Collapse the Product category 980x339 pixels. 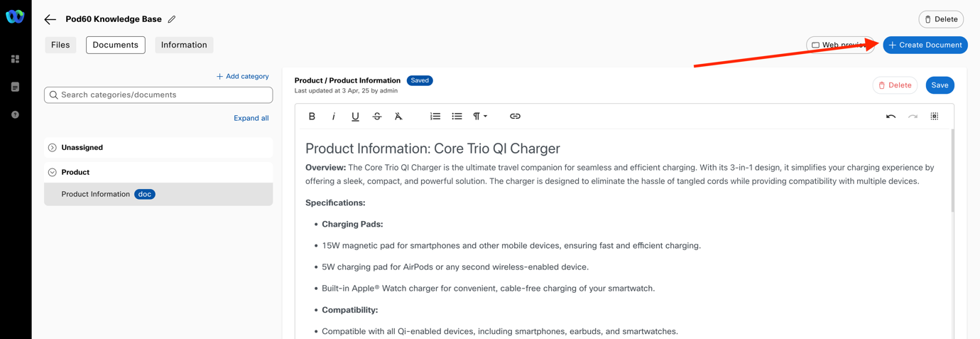click(53, 173)
